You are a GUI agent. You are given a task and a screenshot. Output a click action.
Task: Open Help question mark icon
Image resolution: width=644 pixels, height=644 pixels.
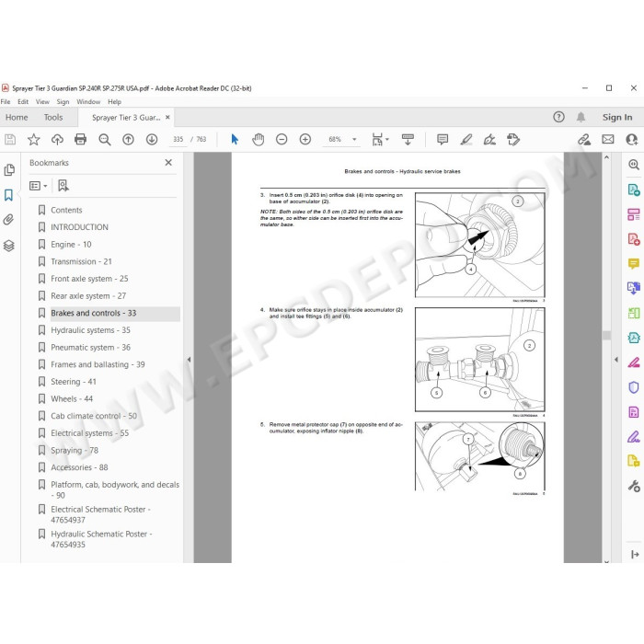point(558,117)
